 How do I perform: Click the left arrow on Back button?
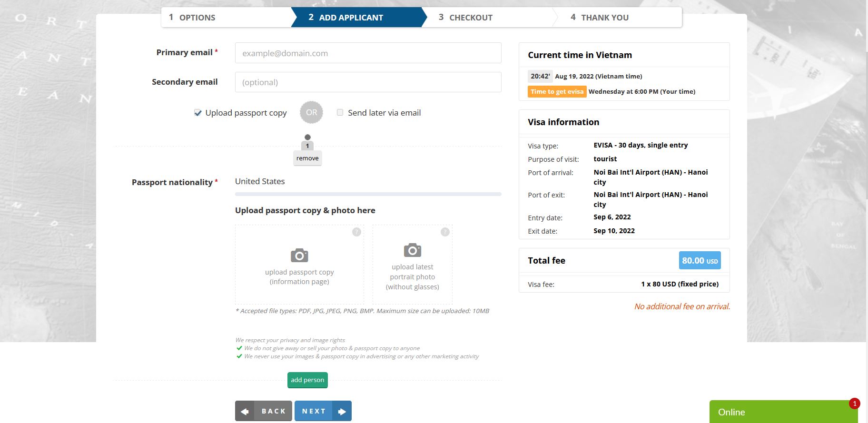[x=245, y=412]
